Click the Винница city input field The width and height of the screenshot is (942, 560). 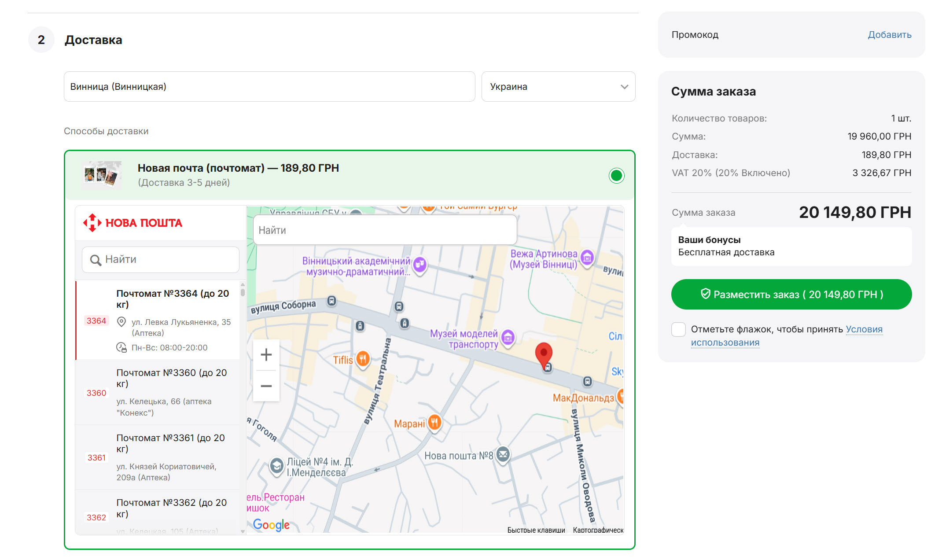pyautogui.click(x=269, y=87)
